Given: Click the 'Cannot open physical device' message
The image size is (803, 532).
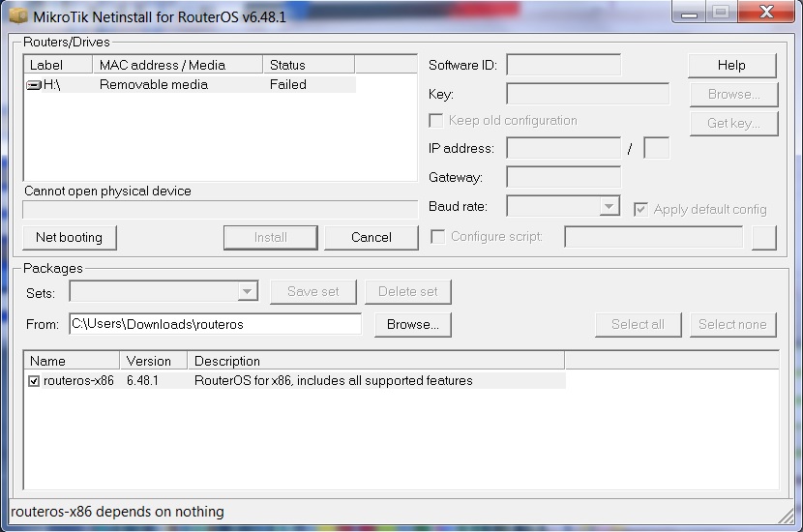Looking at the screenshot, I should click(x=107, y=191).
